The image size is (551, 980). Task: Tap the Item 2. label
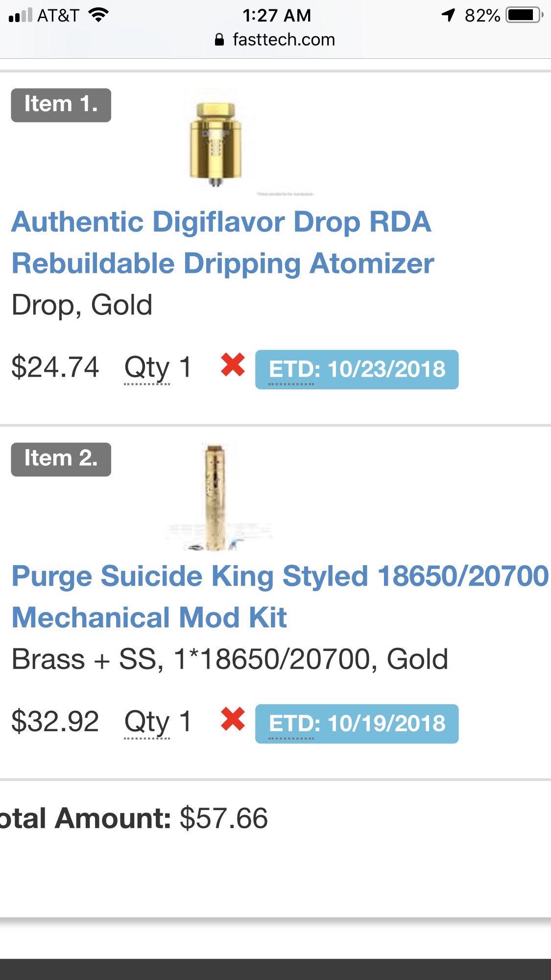pyautogui.click(x=61, y=459)
